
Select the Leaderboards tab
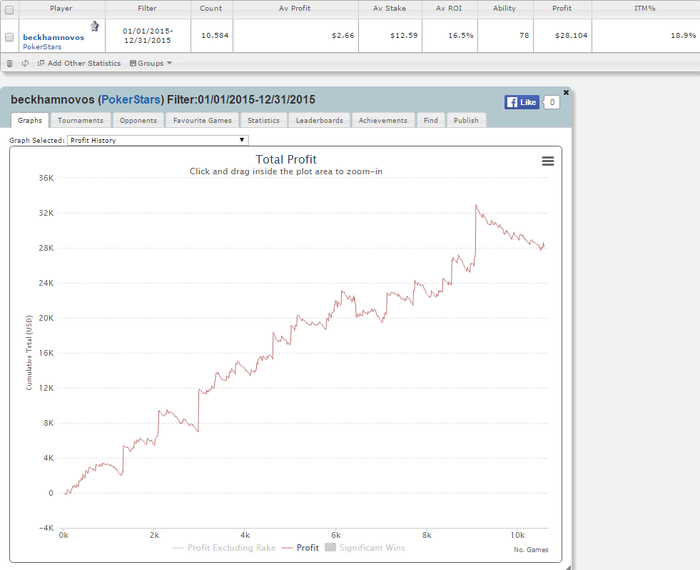pyautogui.click(x=319, y=120)
